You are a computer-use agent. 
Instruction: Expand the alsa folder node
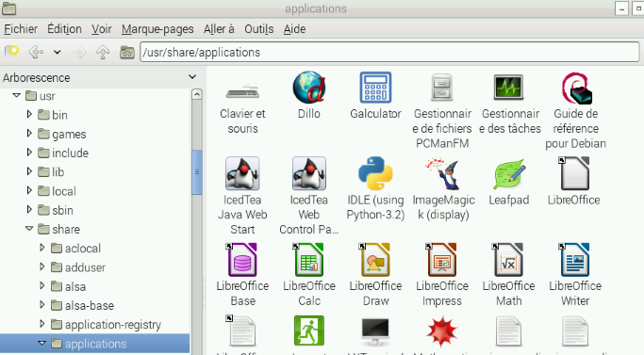[x=41, y=285]
